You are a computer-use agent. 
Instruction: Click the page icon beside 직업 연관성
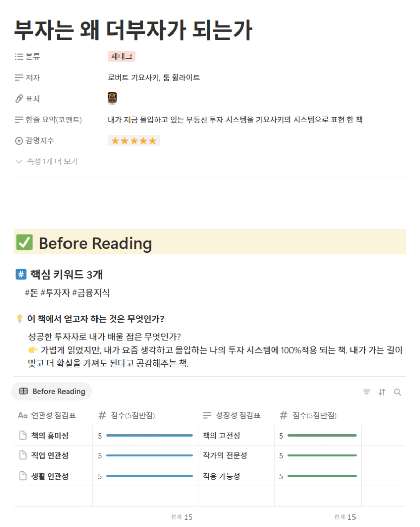pos(23,455)
